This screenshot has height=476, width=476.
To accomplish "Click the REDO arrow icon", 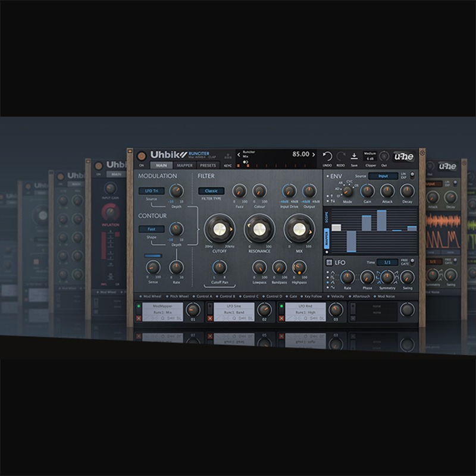I will tap(341, 156).
